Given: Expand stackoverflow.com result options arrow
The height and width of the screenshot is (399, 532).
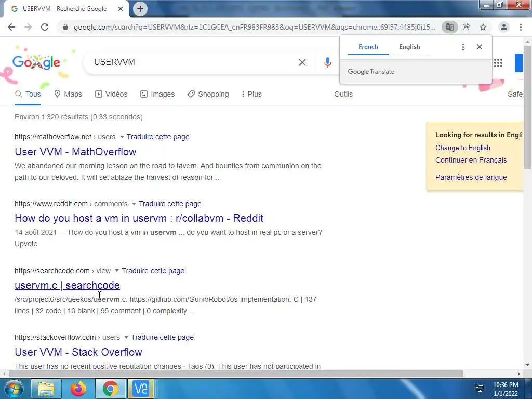Looking at the screenshot, I should [126, 337].
